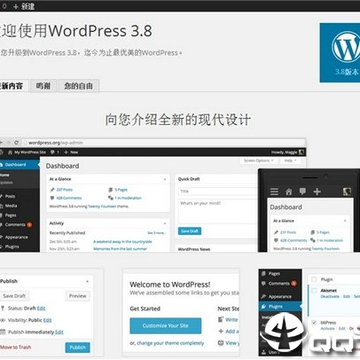This screenshot has width=360, height=360.
Task: Click Maggie's avatar in the desktop admin bar
Action: point(301,152)
